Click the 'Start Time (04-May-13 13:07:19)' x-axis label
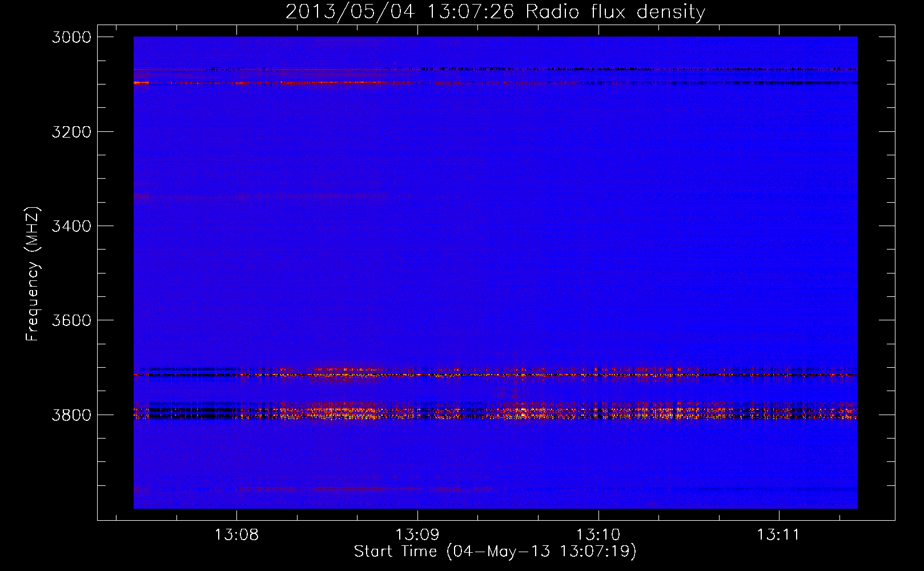 point(495,552)
